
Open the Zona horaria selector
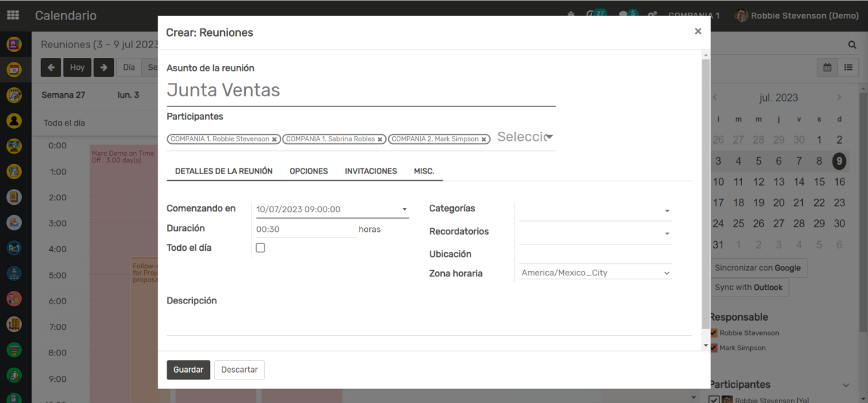[x=595, y=273]
